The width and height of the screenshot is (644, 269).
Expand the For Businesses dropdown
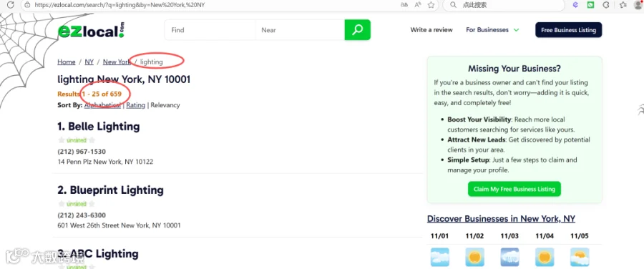pos(492,30)
